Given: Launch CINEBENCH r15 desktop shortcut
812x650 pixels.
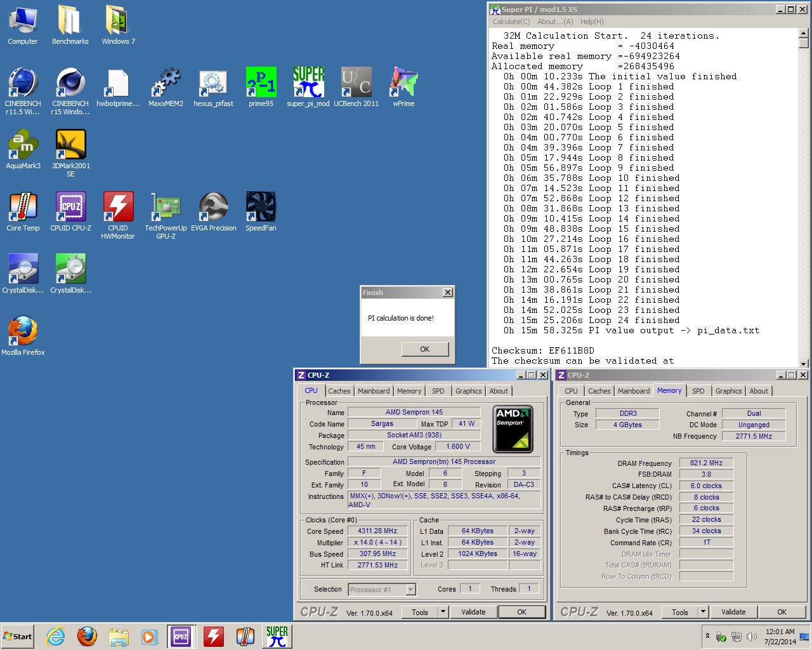Looking at the screenshot, I should [70, 91].
